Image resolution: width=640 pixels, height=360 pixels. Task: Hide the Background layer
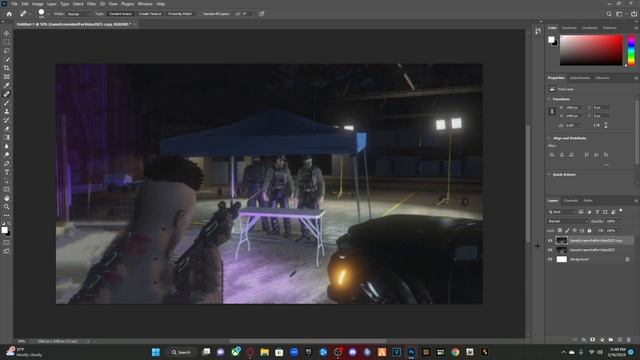click(x=550, y=259)
